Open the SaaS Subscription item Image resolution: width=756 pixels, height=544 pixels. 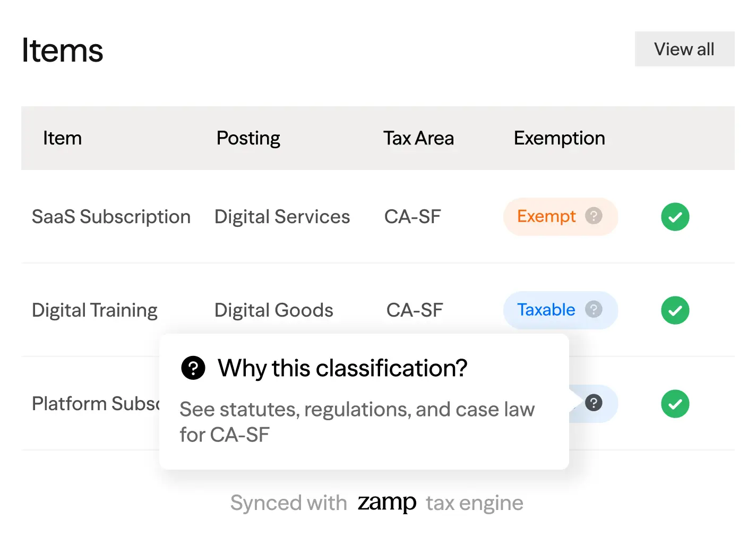pos(111,217)
